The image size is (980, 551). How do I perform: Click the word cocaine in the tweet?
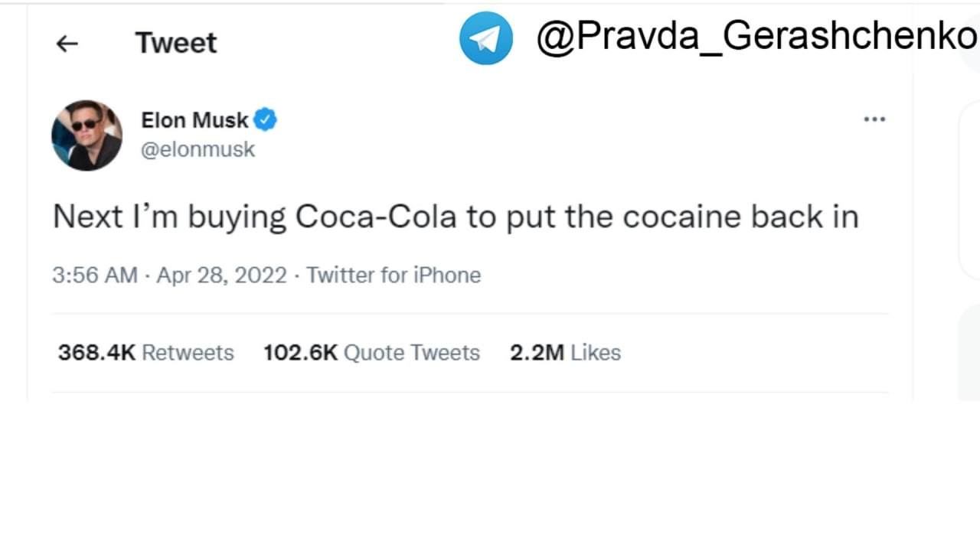tap(681, 217)
